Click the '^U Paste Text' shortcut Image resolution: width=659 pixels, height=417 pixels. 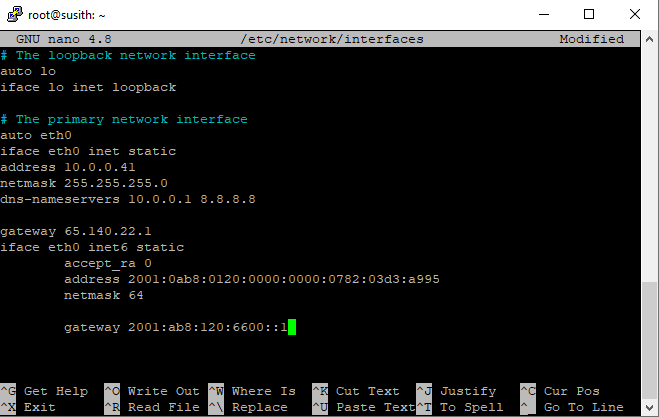[364, 407]
